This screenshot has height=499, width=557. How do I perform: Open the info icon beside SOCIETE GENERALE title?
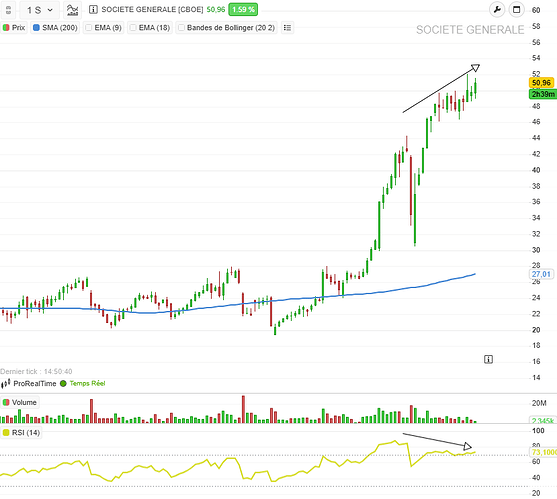[x=93, y=10]
